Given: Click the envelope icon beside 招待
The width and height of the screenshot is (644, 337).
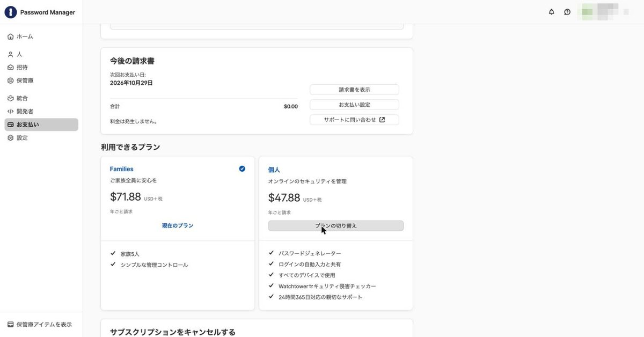Looking at the screenshot, I should pyautogui.click(x=10, y=68).
